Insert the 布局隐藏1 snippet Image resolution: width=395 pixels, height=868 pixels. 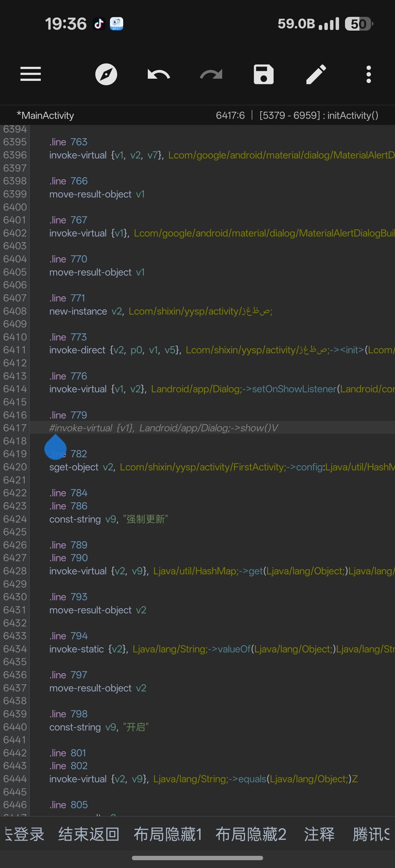coord(167,835)
